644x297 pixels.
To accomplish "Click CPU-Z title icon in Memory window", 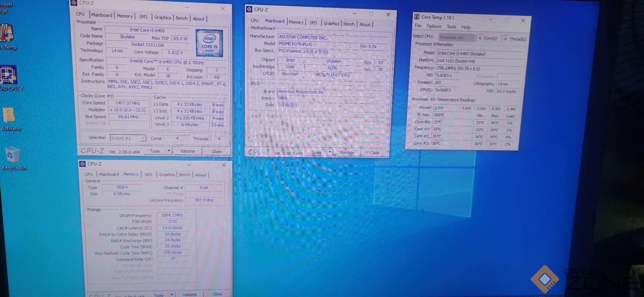I will point(82,164).
